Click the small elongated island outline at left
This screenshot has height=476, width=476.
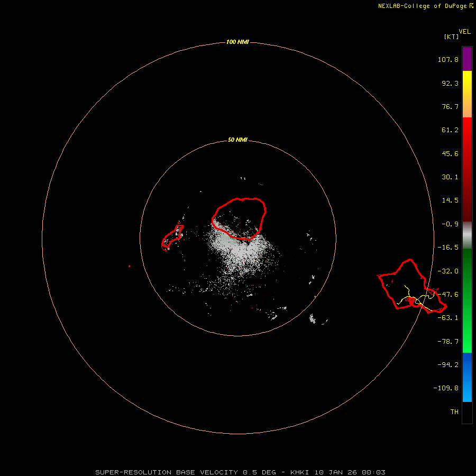click(172, 237)
